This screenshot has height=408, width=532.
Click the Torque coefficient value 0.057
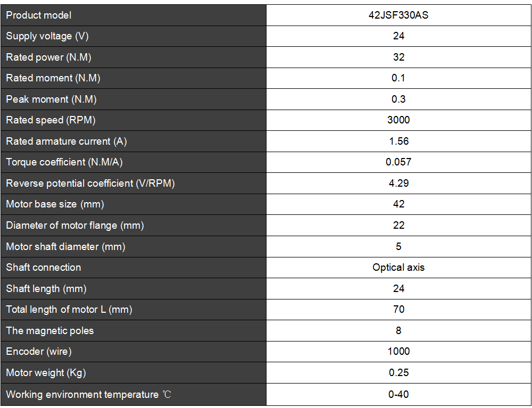[398, 162]
